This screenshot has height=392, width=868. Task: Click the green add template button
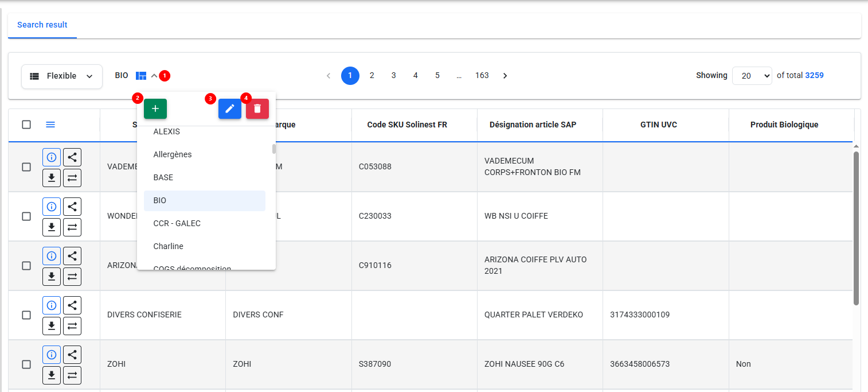[x=155, y=109]
